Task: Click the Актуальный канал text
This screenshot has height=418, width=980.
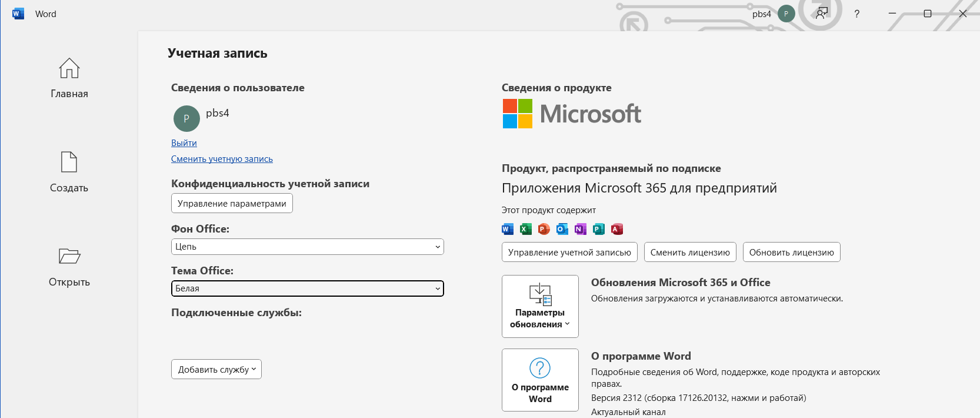Action: (628, 412)
